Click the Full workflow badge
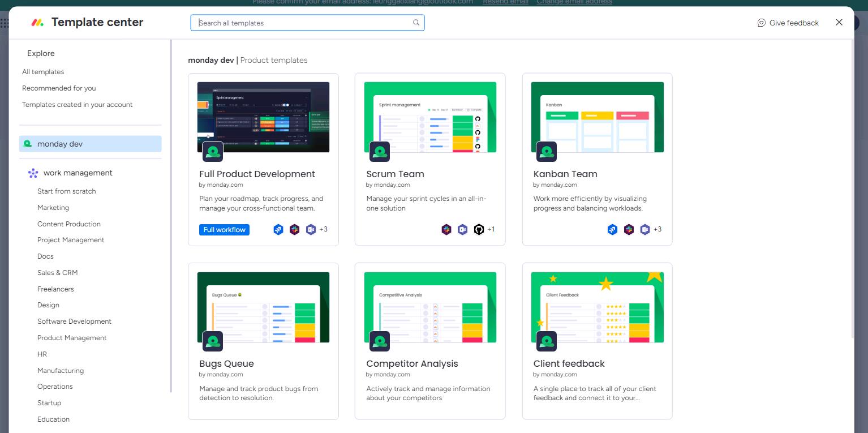Screen dimensions: 868x433 [224, 230]
